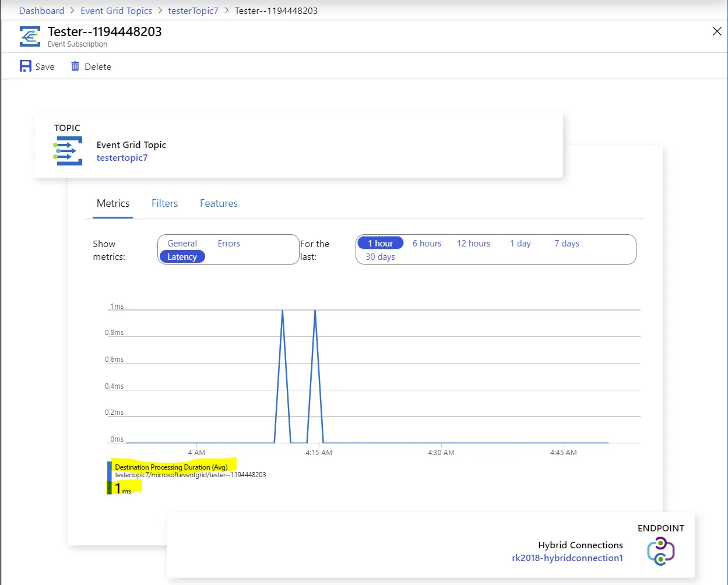Show General metrics
This screenshot has width=728, height=585.
pyautogui.click(x=182, y=244)
